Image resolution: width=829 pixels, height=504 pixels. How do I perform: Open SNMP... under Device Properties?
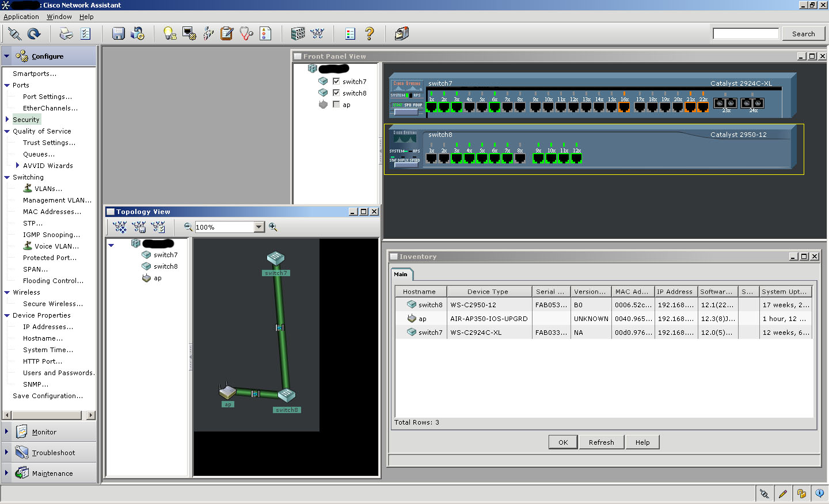point(36,384)
